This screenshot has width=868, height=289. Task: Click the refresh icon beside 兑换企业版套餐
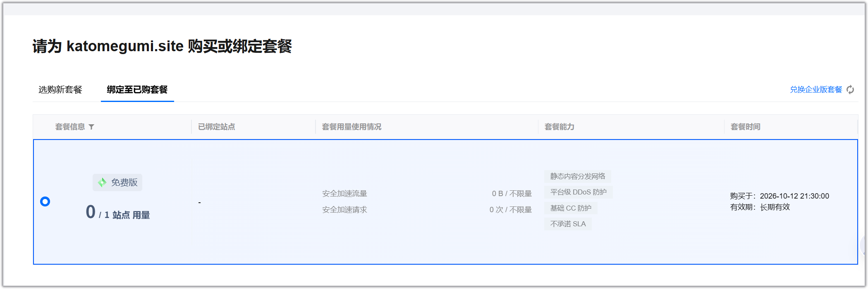pos(850,90)
